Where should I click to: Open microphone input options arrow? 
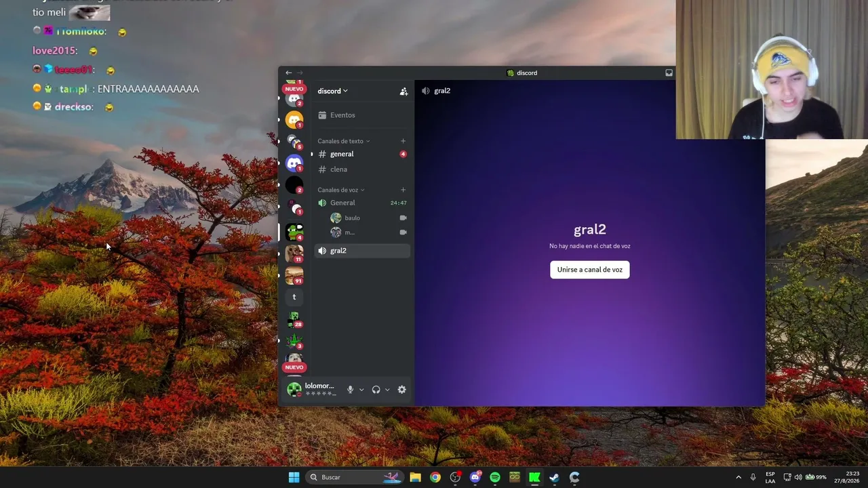coord(361,390)
